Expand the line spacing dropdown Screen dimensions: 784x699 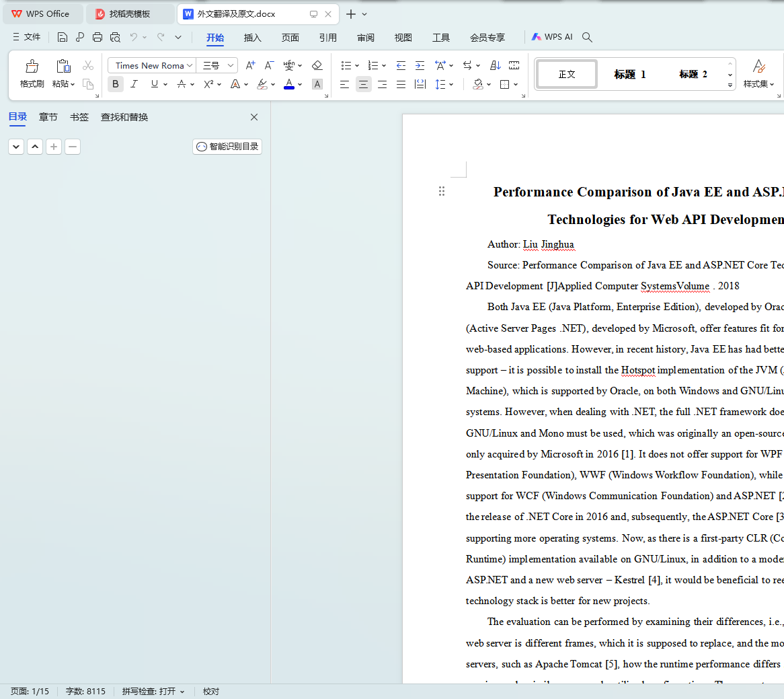(x=451, y=84)
